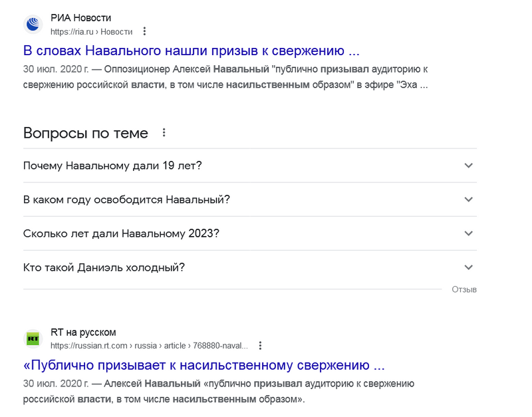Open three-dot menu next to Вопросы по теме
The height and width of the screenshot is (417, 532).
click(164, 132)
